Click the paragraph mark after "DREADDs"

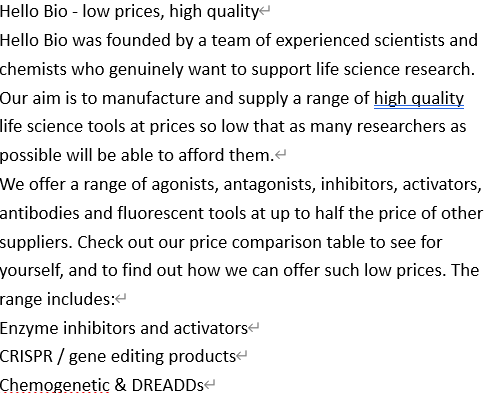click(x=209, y=385)
